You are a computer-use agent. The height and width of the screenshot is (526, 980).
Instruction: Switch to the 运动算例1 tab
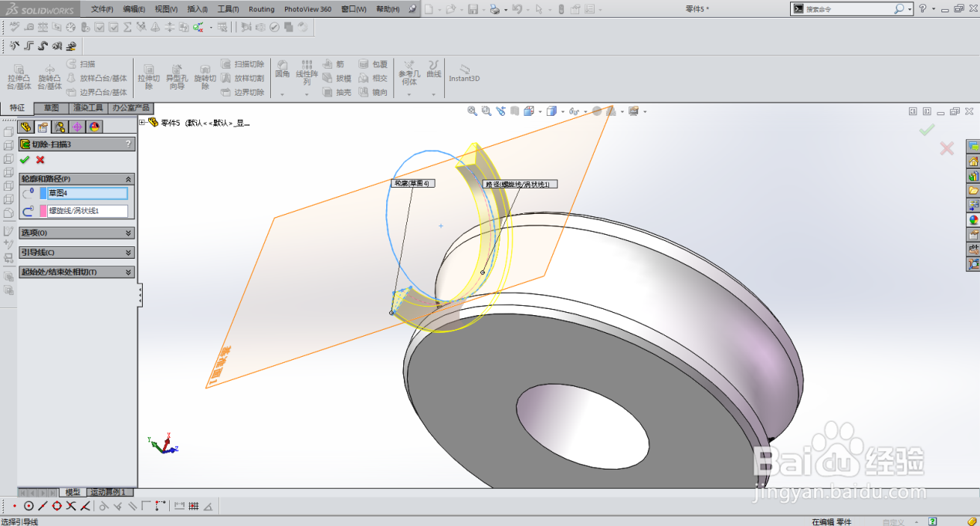tap(108, 493)
